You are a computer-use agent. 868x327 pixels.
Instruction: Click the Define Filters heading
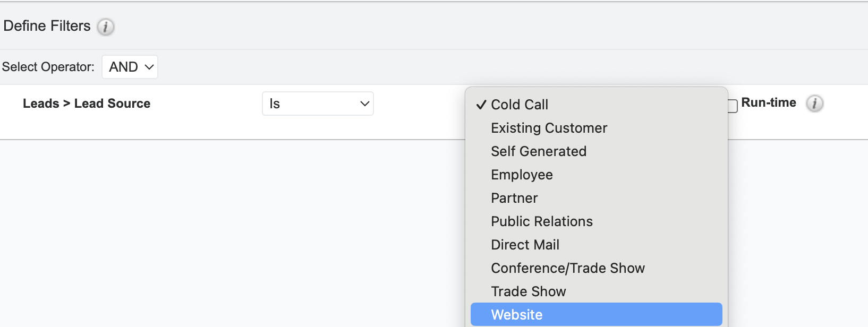47,26
